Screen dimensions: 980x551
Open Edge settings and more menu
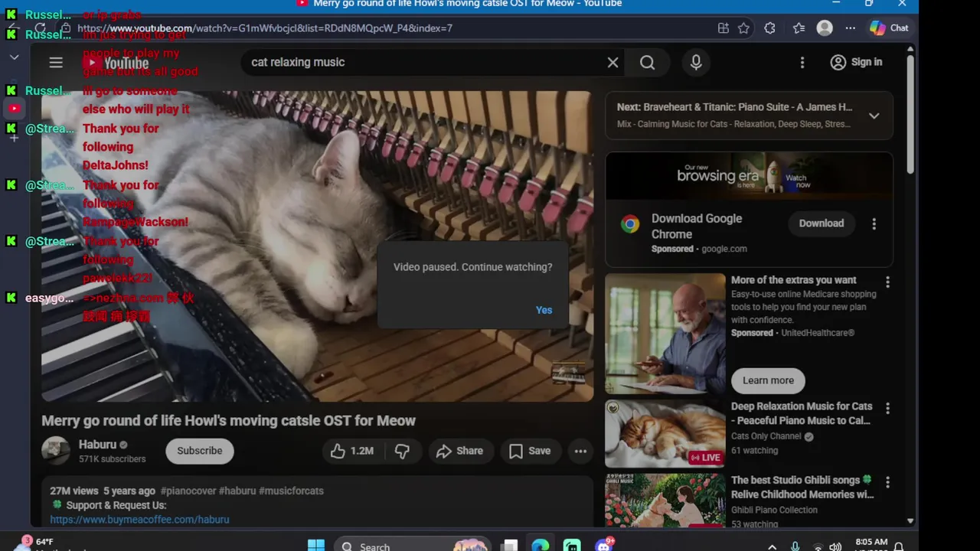(x=851, y=28)
